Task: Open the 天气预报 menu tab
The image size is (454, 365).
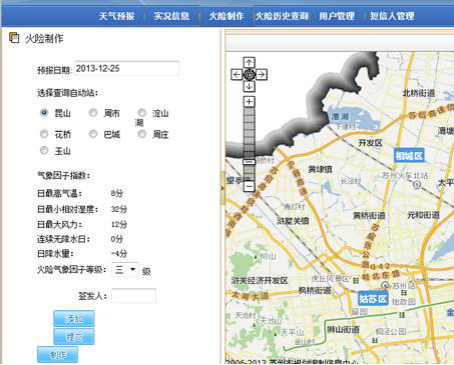Action: (116, 16)
